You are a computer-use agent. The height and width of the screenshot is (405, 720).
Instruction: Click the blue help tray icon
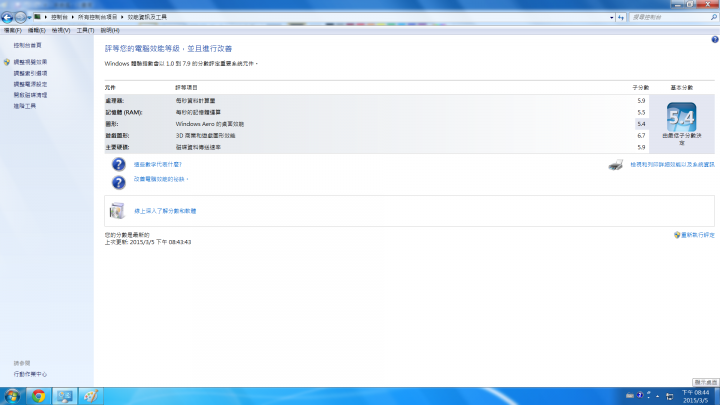[640, 395]
